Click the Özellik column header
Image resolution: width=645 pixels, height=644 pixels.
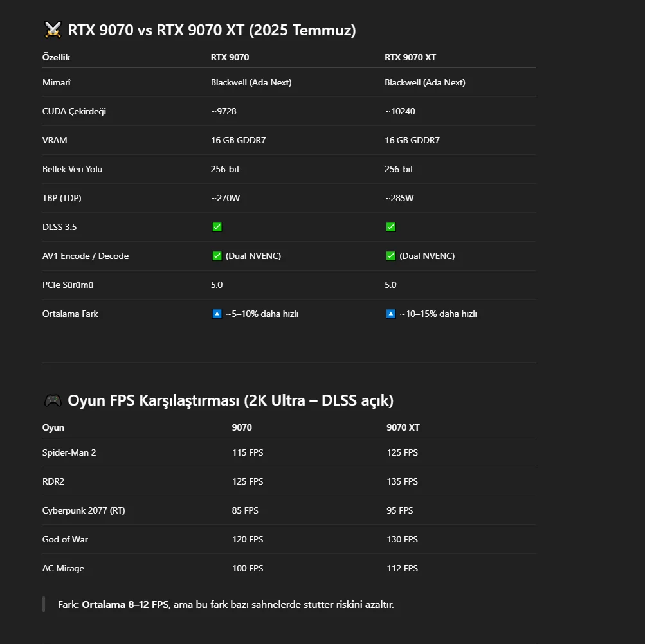coord(56,57)
